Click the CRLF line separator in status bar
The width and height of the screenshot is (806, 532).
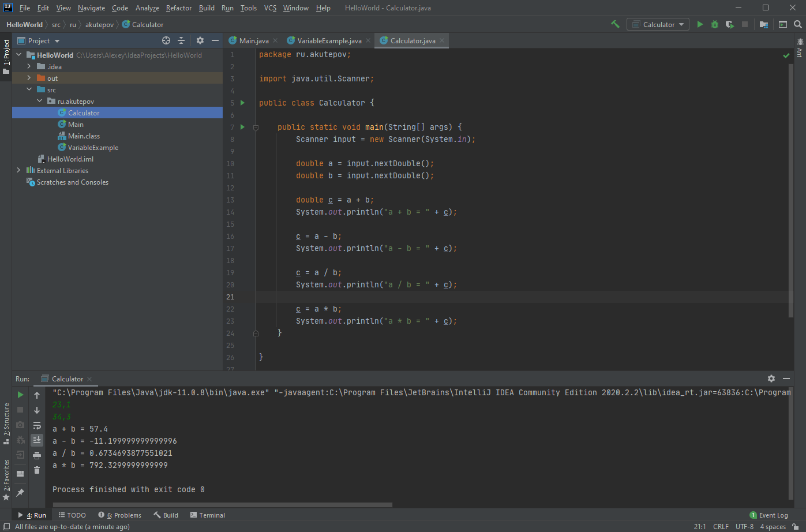click(721, 526)
